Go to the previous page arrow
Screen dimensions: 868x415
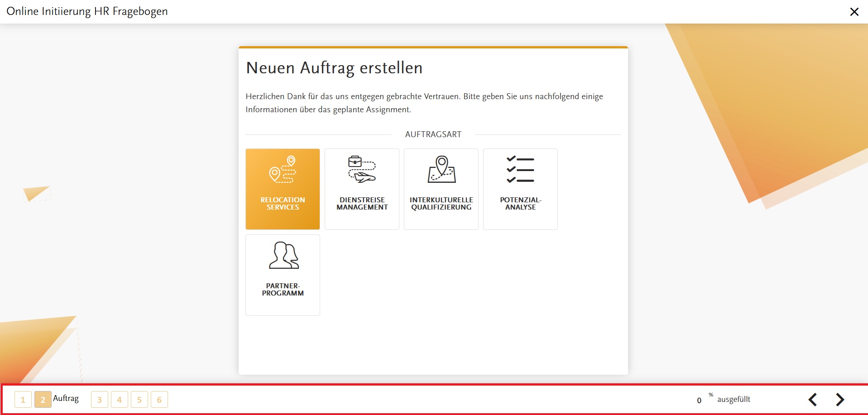813,400
